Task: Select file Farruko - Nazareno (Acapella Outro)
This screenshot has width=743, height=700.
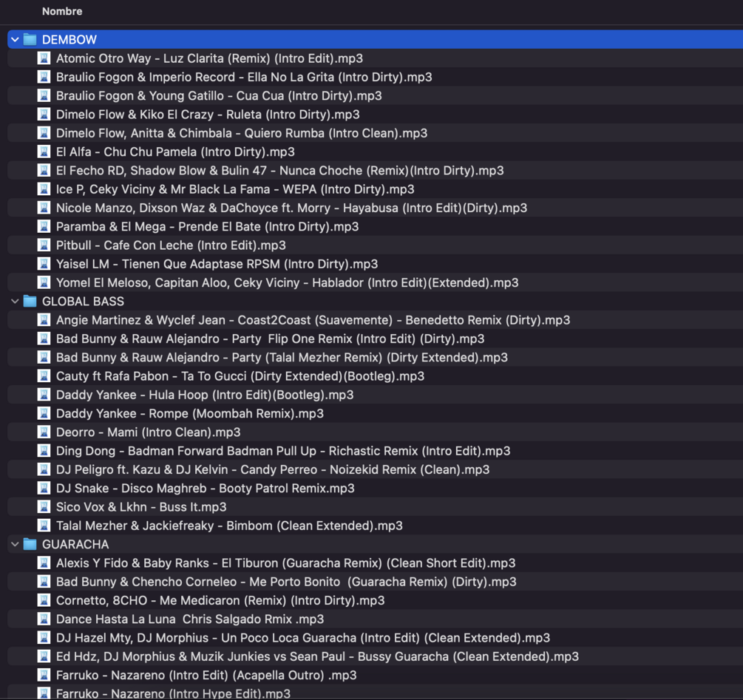Action: tap(206, 676)
